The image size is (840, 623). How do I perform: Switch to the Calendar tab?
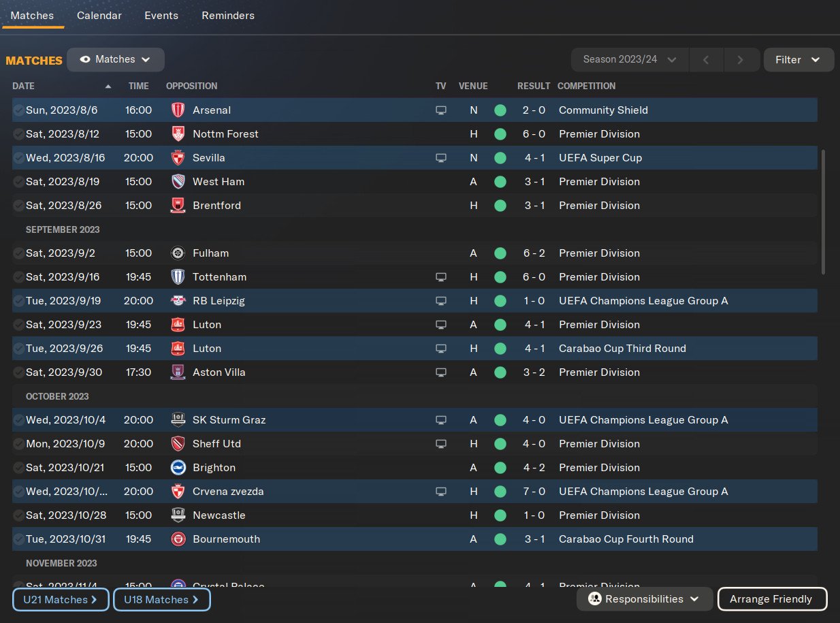(99, 15)
